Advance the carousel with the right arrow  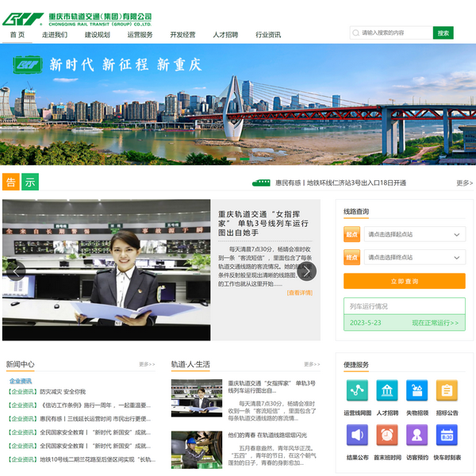(x=306, y=271)
